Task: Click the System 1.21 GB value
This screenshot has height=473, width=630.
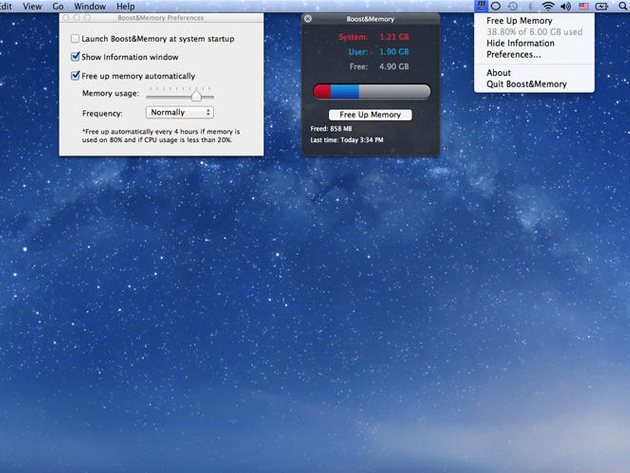Action: [394, 37]
